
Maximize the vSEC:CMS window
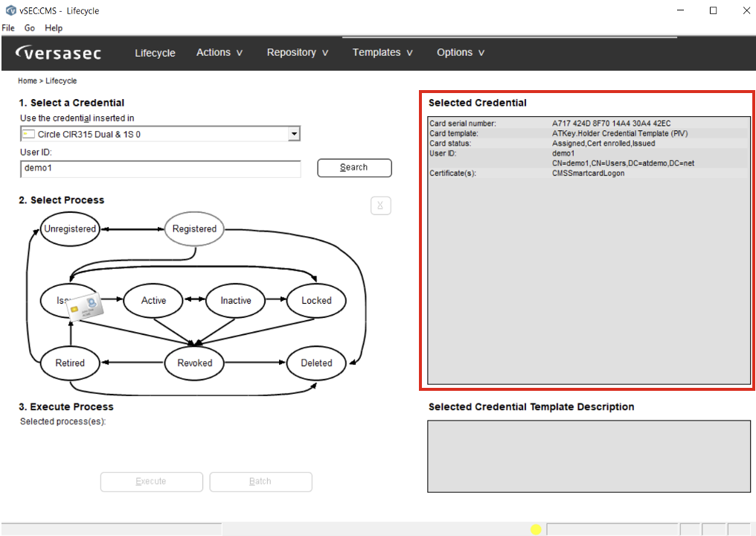713,10
